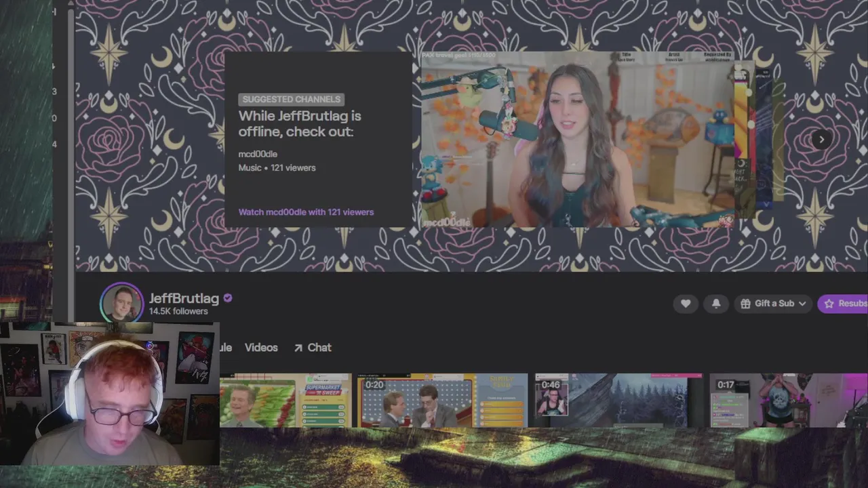The height and width of the screenshot is (488, 868).
Task: Click the JeffBrutlag channel name
Action: tap(184, 298)
